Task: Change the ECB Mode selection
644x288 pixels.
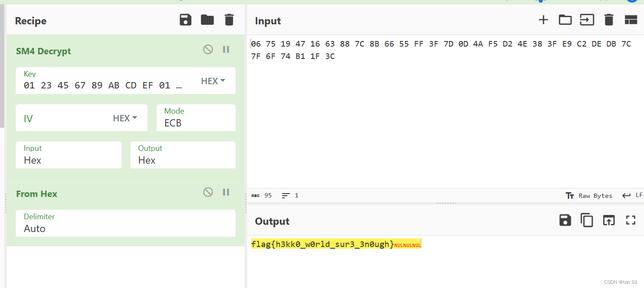Action: tap(196, 118)
